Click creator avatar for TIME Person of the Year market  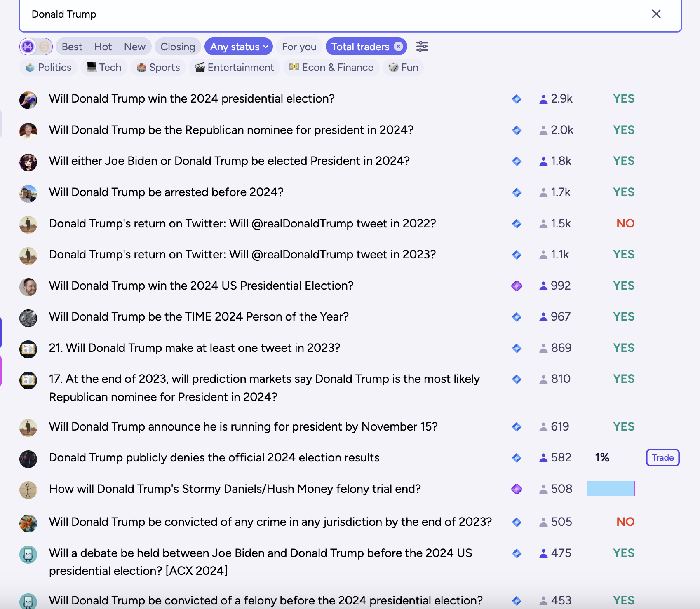(x=28, y=318)
